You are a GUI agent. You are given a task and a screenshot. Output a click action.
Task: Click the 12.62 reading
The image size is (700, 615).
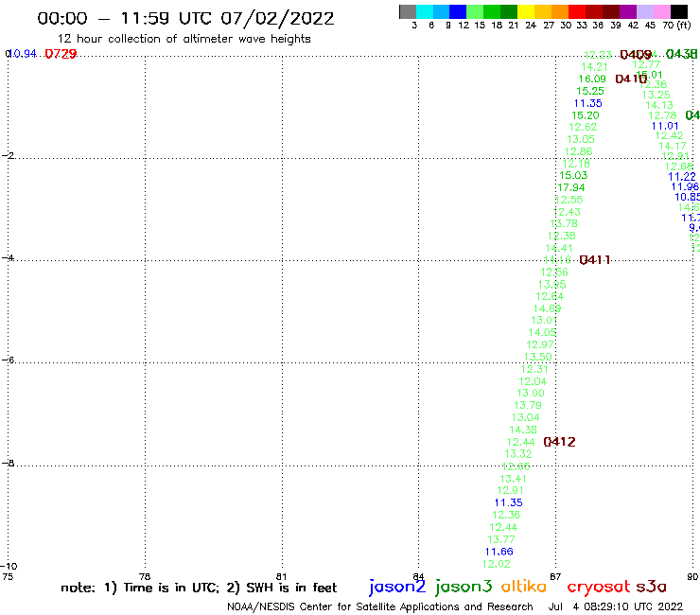click(x=583, y=128)
